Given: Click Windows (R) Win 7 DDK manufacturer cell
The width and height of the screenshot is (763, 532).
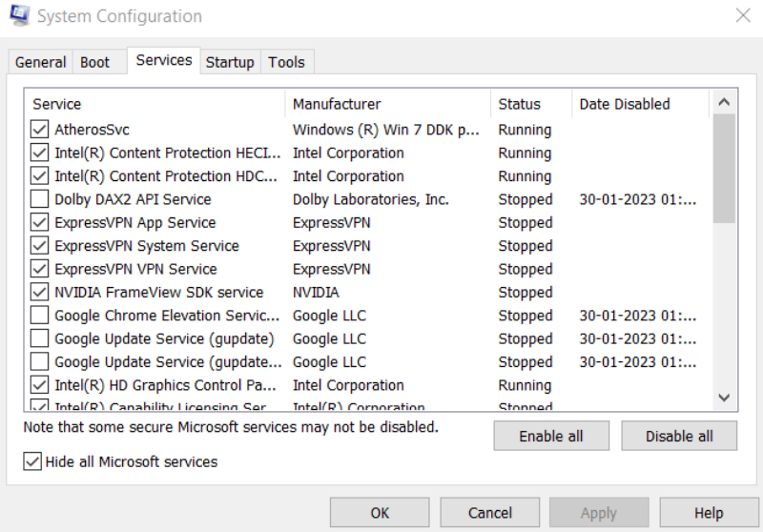Looking at the screenshot, I should [386, 130].
